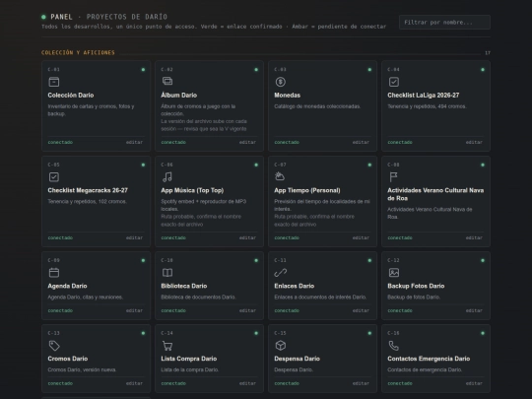Click the flag icon on Actividades Verano Cultural
Image resolution: width=532 pixels, height=399 pixels.
point(393,177)
